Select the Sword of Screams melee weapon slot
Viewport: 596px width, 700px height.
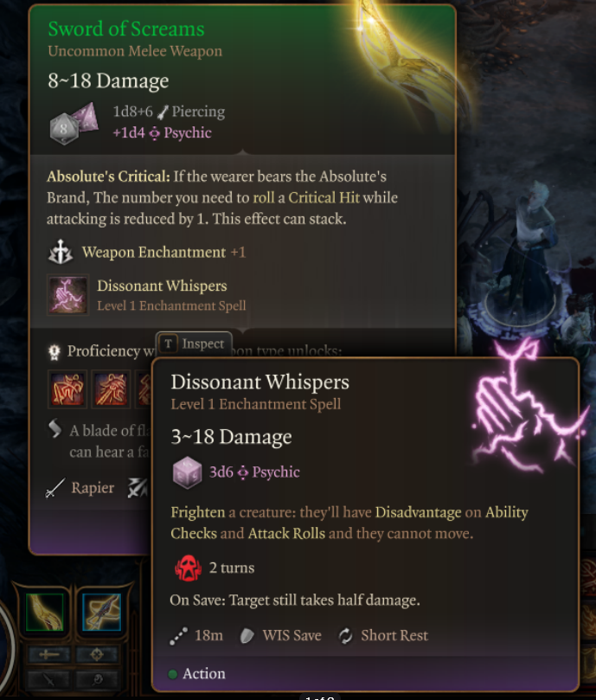(x=44, y=612)
